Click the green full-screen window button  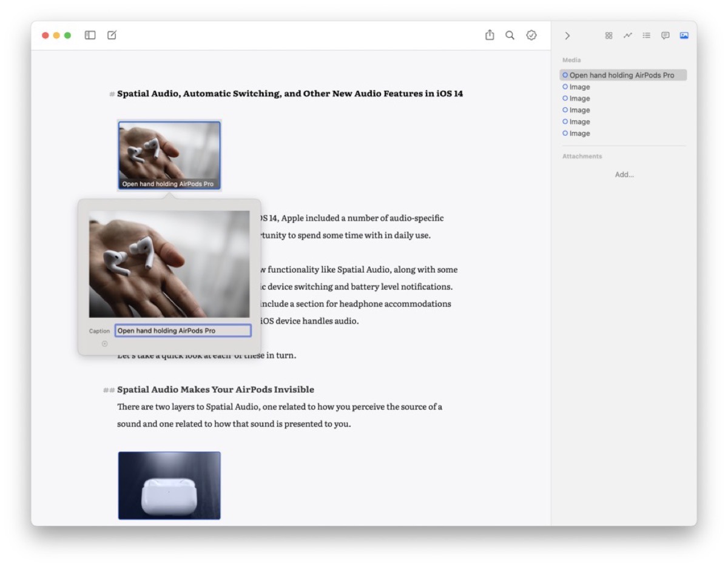pyautogui.click(x=67, y=35)
